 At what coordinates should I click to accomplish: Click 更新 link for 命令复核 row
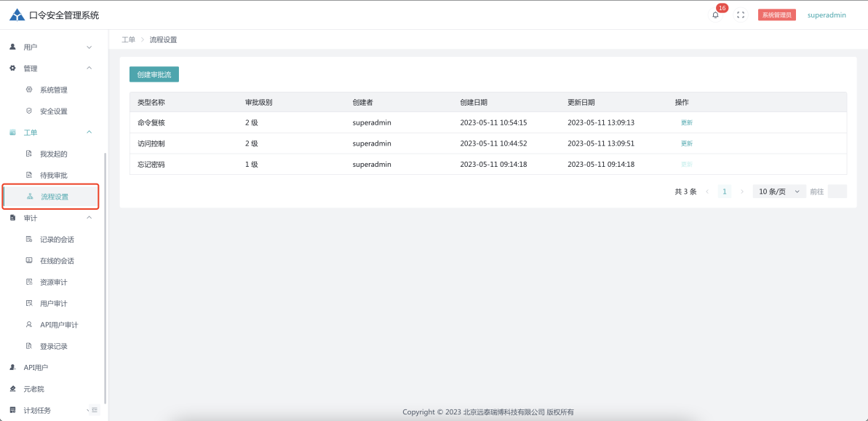(686, 122)
